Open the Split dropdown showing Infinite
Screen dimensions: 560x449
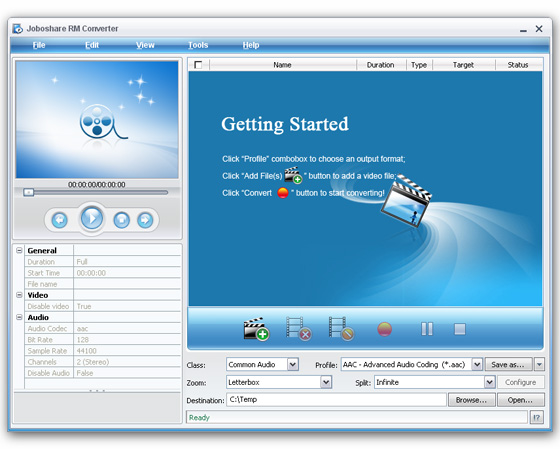[x=490, y=382]
